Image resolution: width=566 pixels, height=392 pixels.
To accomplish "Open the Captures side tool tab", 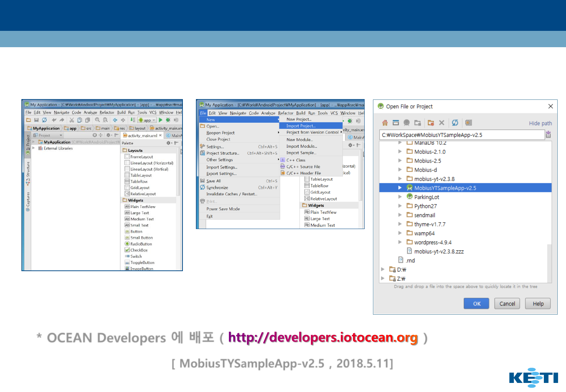I will pos(28,202).
